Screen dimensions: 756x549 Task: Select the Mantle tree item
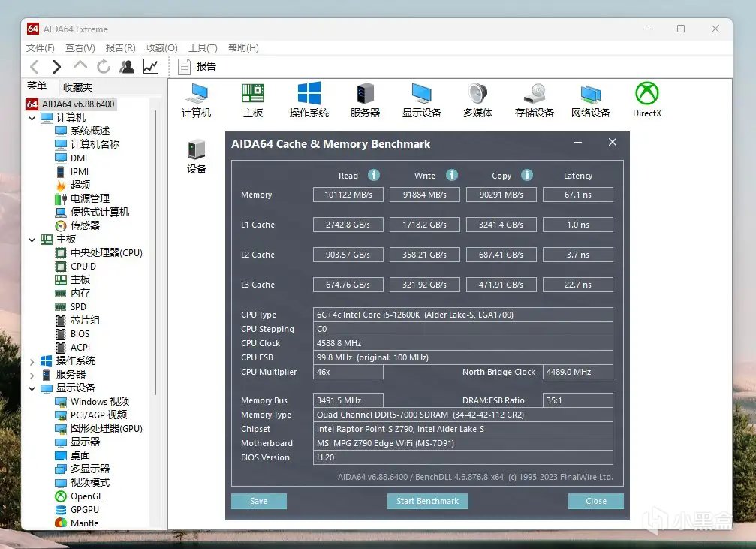point(77,523)
